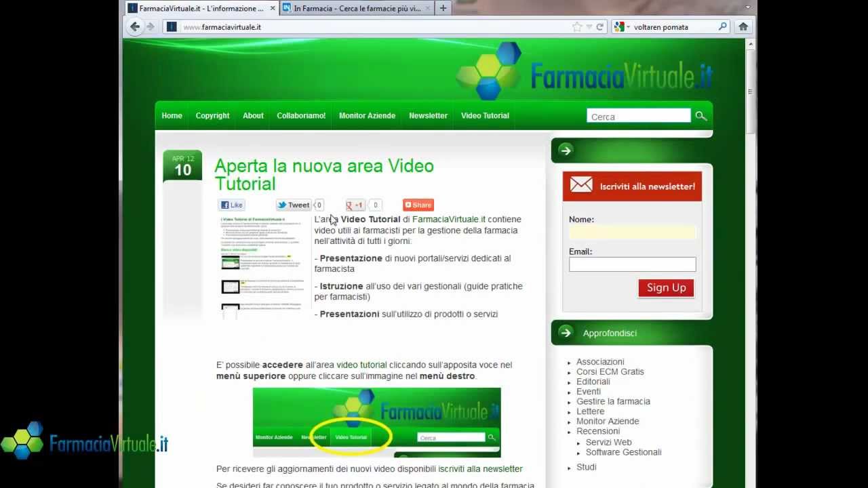Viewport: 868px width, 488px height.
Task: Go back with the browser back arrow
Action: [x=135, y=26]
